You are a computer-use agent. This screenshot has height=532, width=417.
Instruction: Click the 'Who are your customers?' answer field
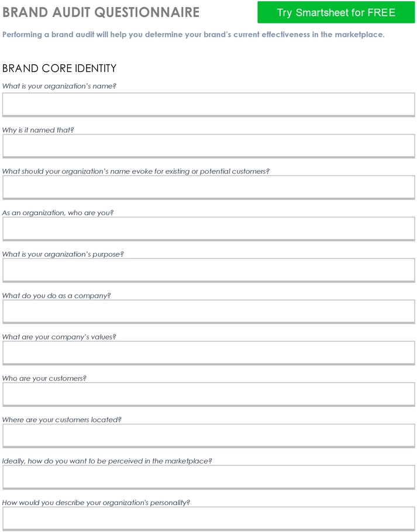tap(208, 394)
